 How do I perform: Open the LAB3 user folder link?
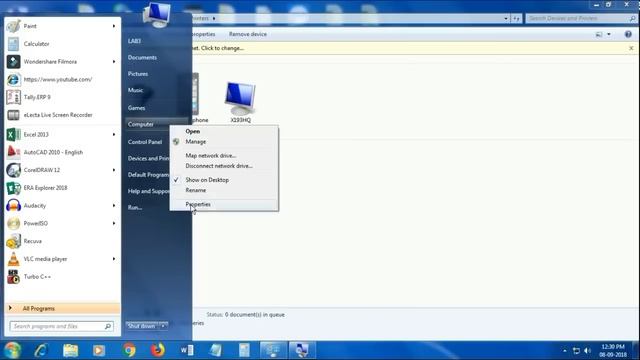click(134, 41)
